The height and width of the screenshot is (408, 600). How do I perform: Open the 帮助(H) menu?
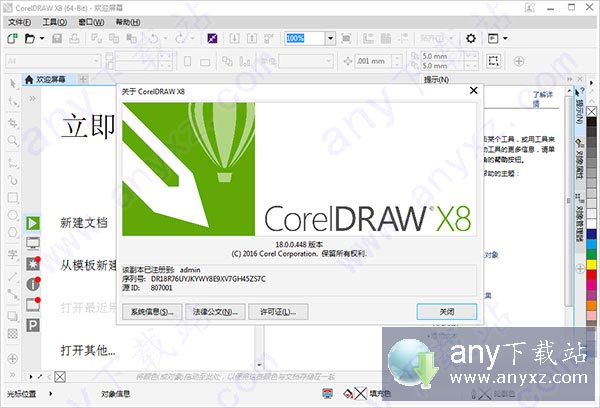pos(128,22)
